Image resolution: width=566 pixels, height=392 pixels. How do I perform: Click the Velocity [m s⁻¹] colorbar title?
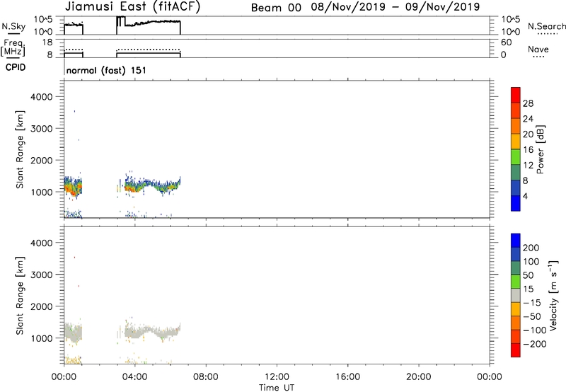[553, 295]
